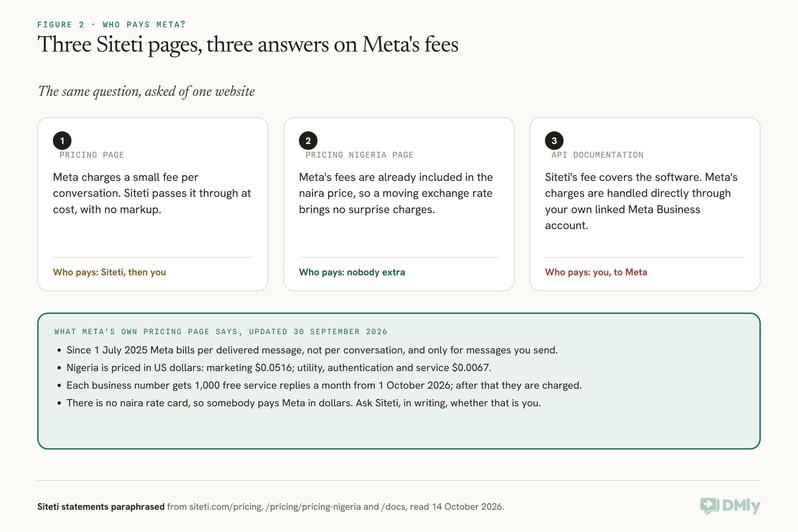798x532 pixels.
Task: Click 'Who pays: Siteti, then you'
Action: [109, 272]
